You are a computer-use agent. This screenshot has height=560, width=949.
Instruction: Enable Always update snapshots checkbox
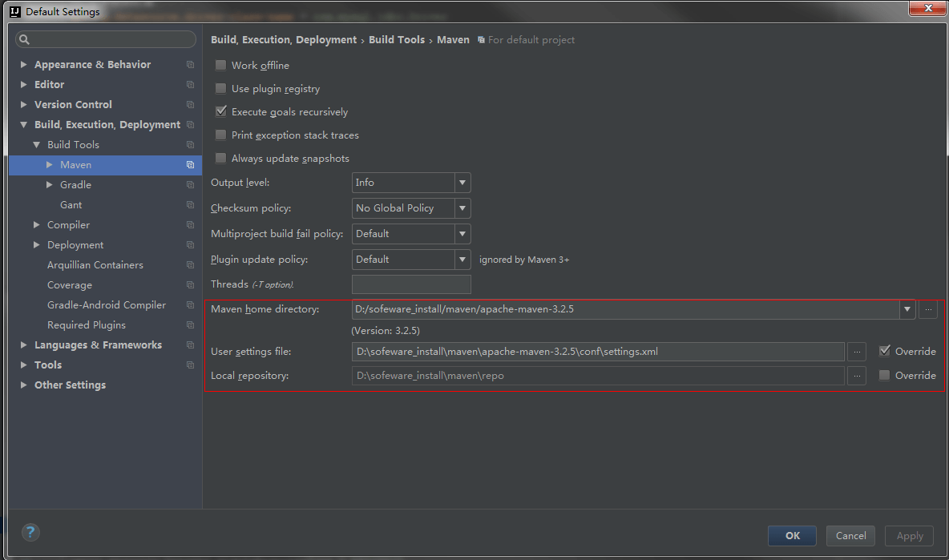click(221, 158)
